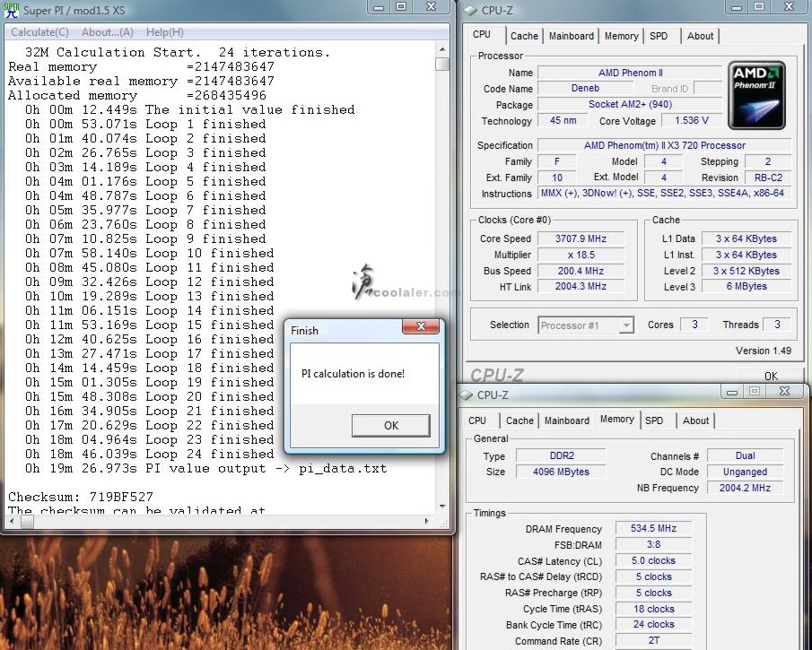Open Cache tab in lower CPU-Z window
The width and height of the screenshot is (812, 650).
pos(520,420)
